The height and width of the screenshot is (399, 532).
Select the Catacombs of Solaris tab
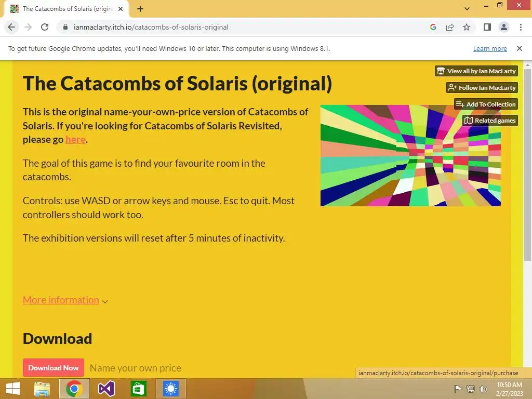click(66, 9)
